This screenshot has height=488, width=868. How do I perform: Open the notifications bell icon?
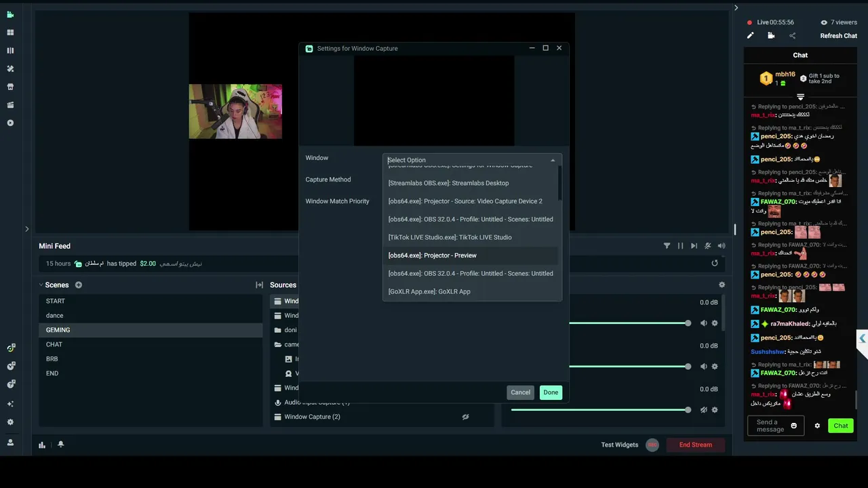pos(60,445)
